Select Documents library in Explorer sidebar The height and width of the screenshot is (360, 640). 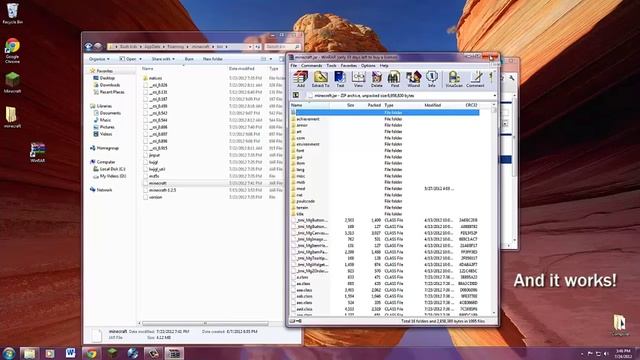click(110, 113)
